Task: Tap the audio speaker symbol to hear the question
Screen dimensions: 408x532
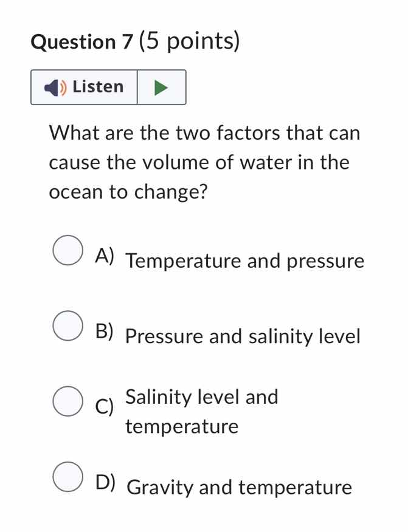Action: [54, 87]
